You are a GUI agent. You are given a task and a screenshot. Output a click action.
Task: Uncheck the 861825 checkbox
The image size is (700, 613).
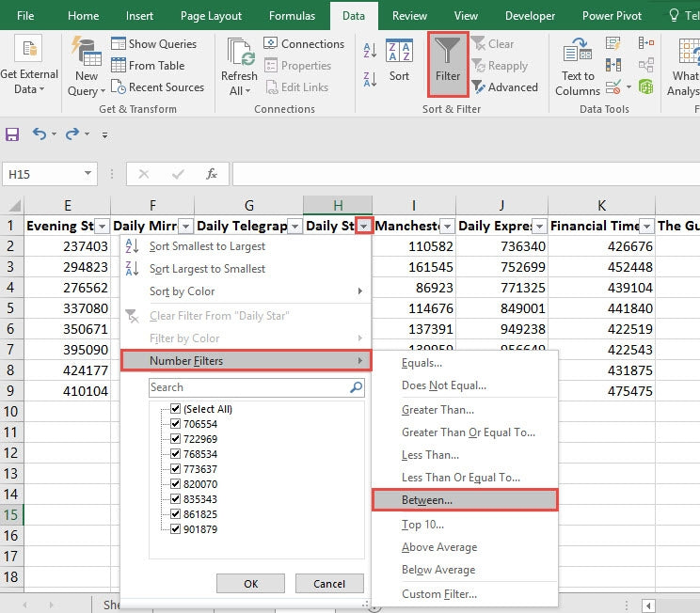pyautogui.click(x=175, y=514)
